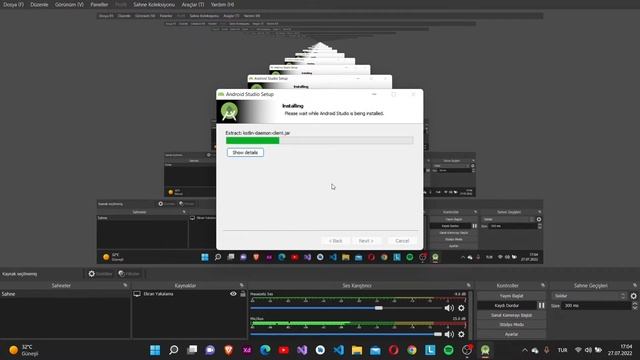Switch to OBS Studio on the main taskbar

[467, 350]
